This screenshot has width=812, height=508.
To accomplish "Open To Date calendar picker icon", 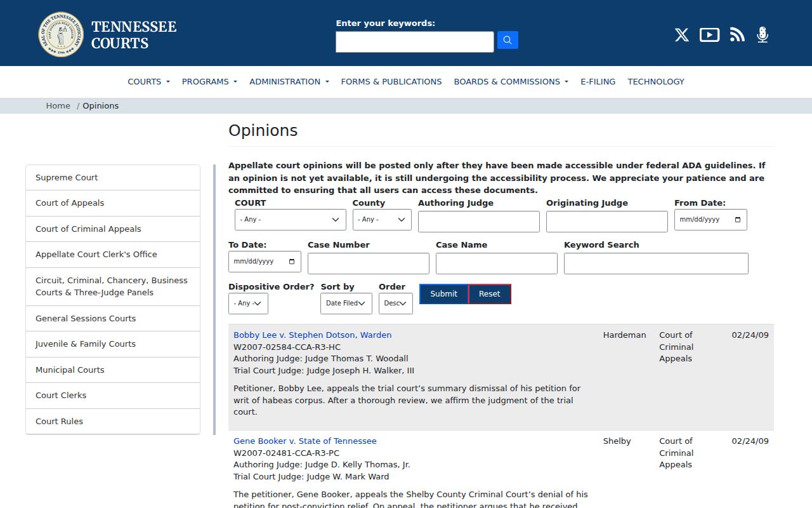I will tap(291, 262).
